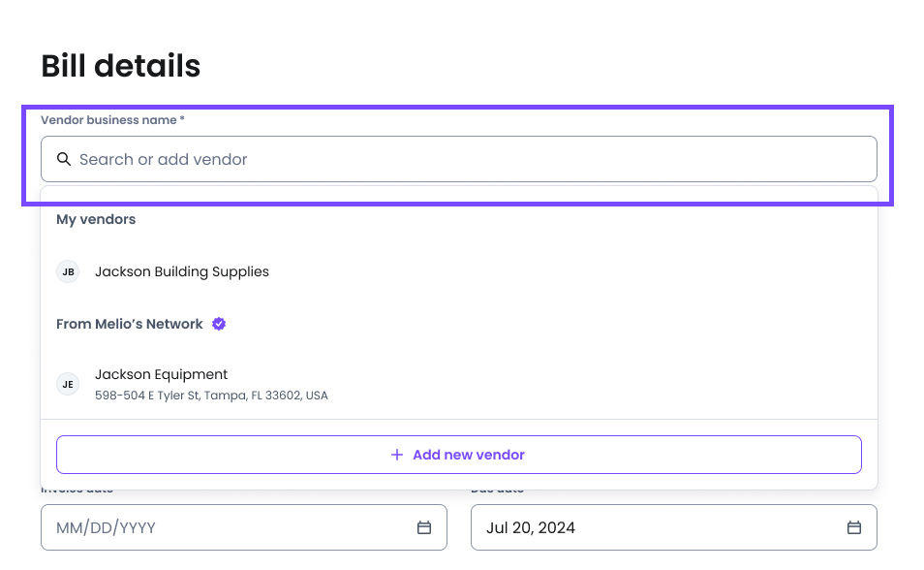Click the Jackson Equipment name text
The width and height of the screenshot is (924, 570).
point(162,375)
